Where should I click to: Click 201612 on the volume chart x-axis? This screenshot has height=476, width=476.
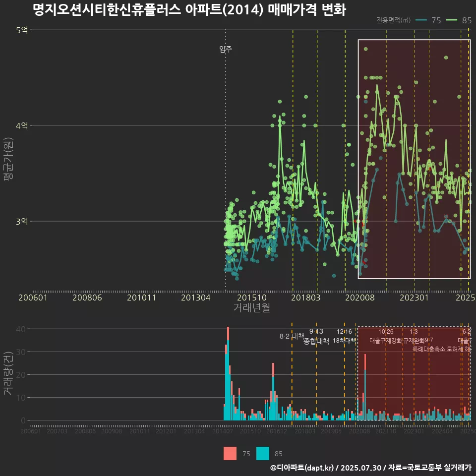pos(277,431)
